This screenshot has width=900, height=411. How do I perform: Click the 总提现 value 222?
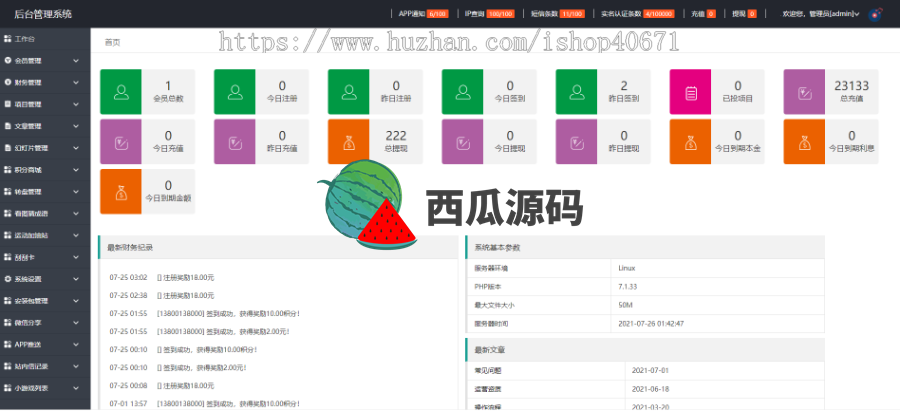pyautogui.click(x=396, y=135)
